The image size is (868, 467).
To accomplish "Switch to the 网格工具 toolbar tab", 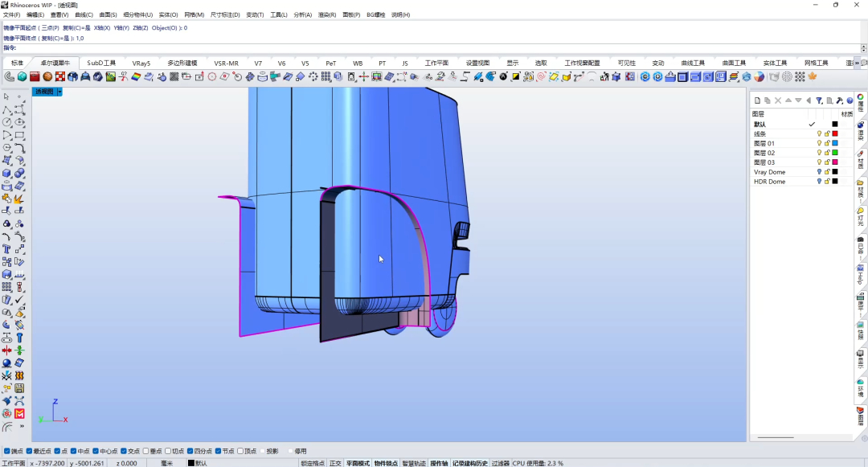I will (x=816, y=63).
